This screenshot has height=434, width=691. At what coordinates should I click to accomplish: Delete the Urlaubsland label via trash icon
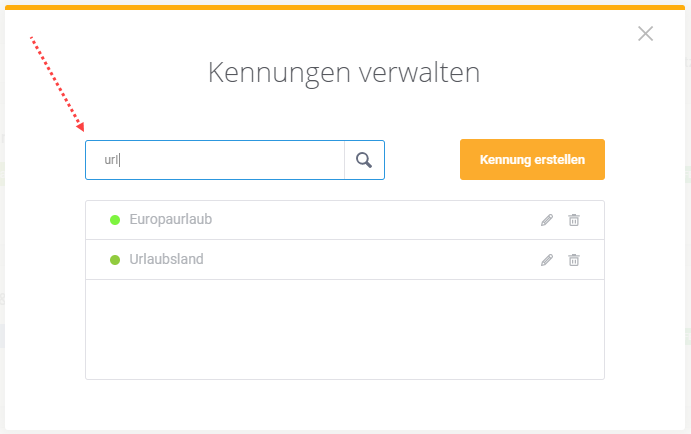pyautogui.click(x=574, y=260)
